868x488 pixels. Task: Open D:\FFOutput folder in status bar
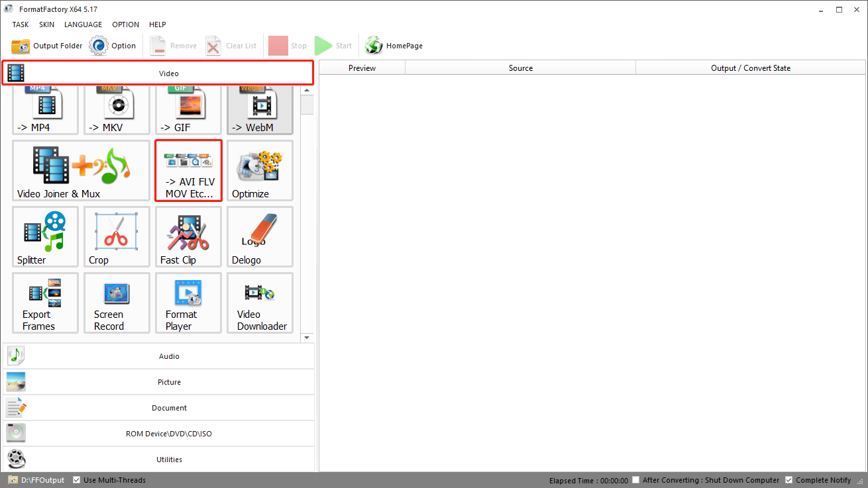[x=36, y=480]
